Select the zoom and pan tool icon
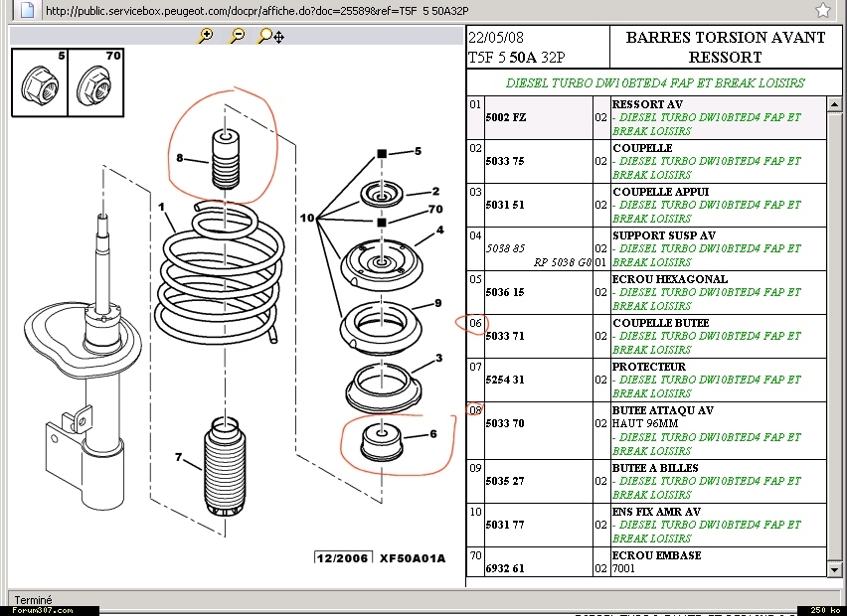847x616 pixels. (x=270, y=36)
